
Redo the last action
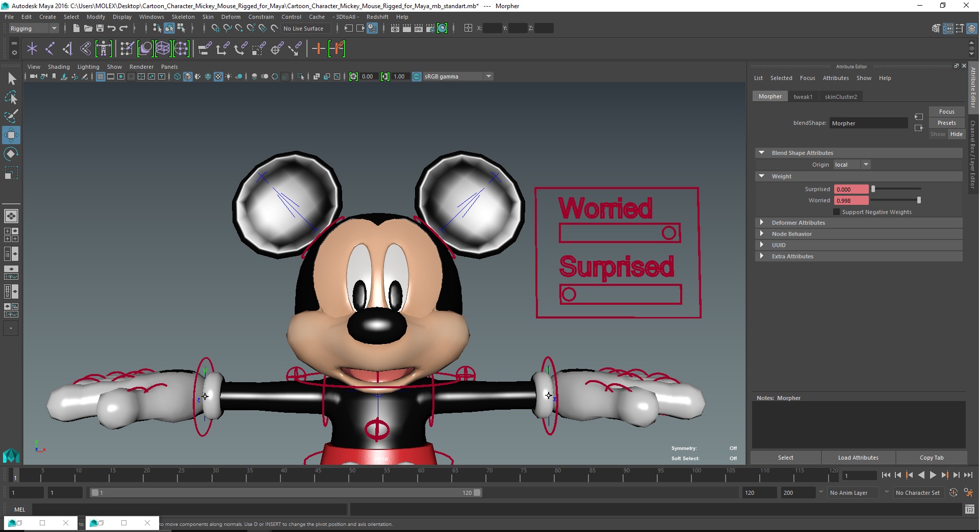point(124,29)
